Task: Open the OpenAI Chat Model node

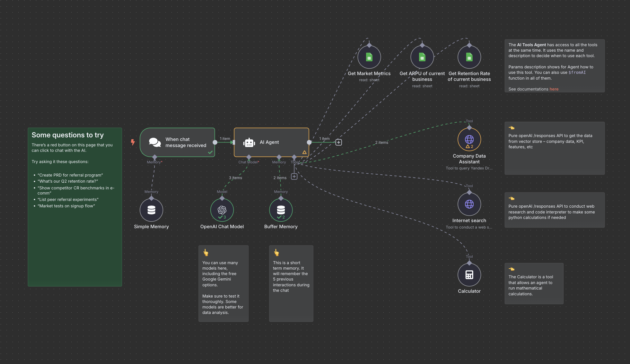Action: coord(222,210)
